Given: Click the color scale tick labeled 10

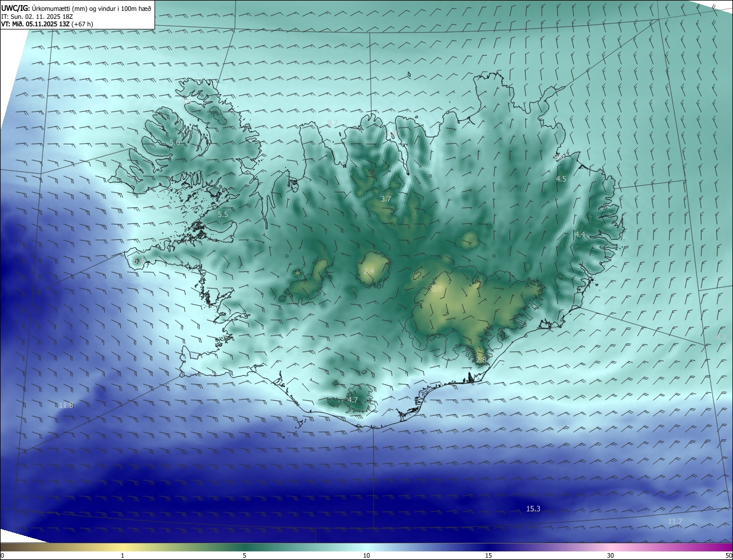Looking at the screenshot, I should point(366,555).
